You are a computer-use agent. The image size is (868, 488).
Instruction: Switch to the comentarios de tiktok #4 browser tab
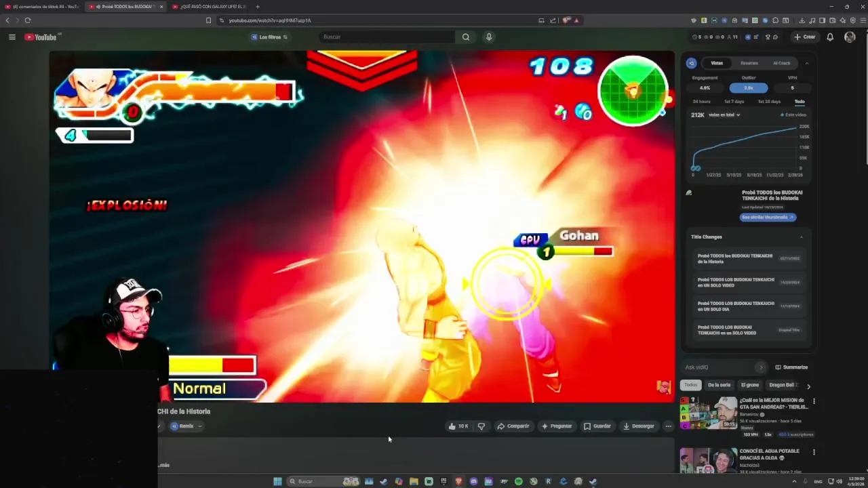coord(41,7)
